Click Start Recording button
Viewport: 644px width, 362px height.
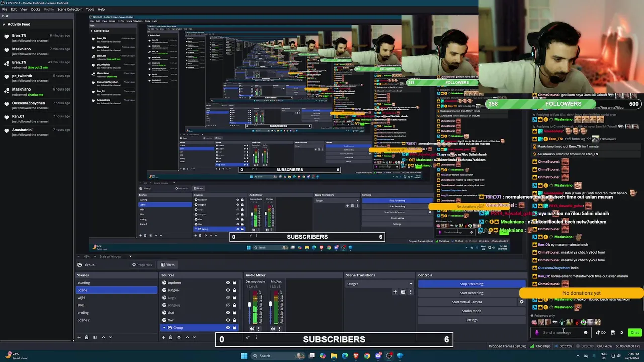tap(471, 293)
